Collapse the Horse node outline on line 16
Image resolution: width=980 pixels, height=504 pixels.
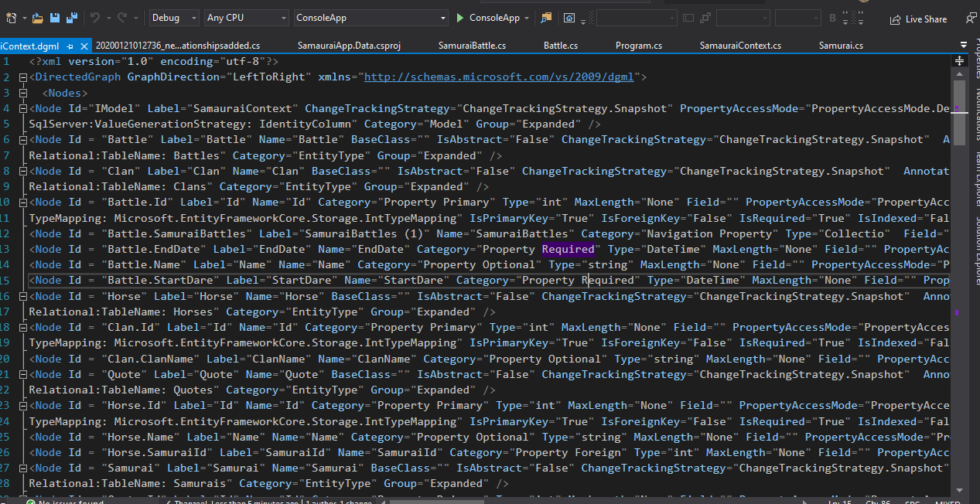tap(23, 296)
